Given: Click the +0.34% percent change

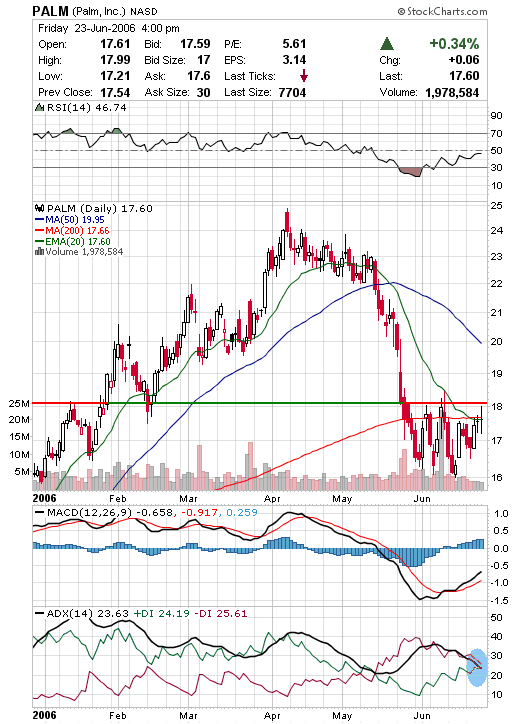Looking at the screenshot, I should [x=454, y=44].
